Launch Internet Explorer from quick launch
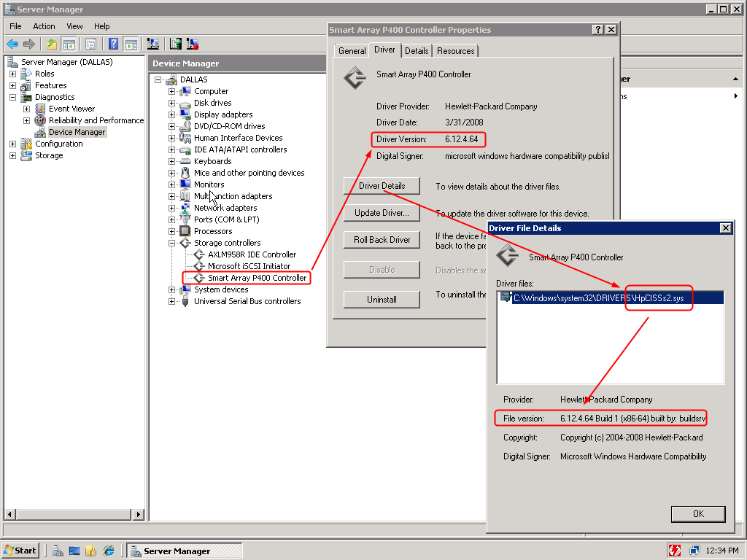This screenshot has height=560, width=747. pos(109,551)
